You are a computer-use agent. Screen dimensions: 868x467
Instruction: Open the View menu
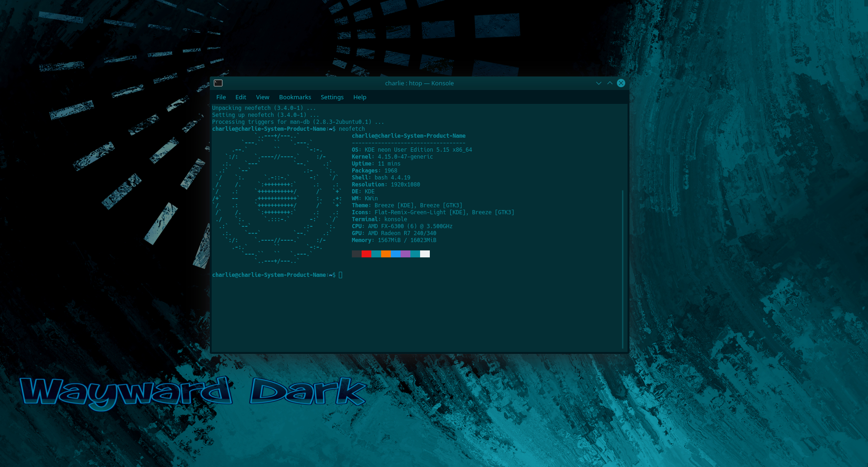[x=262, y=97]
